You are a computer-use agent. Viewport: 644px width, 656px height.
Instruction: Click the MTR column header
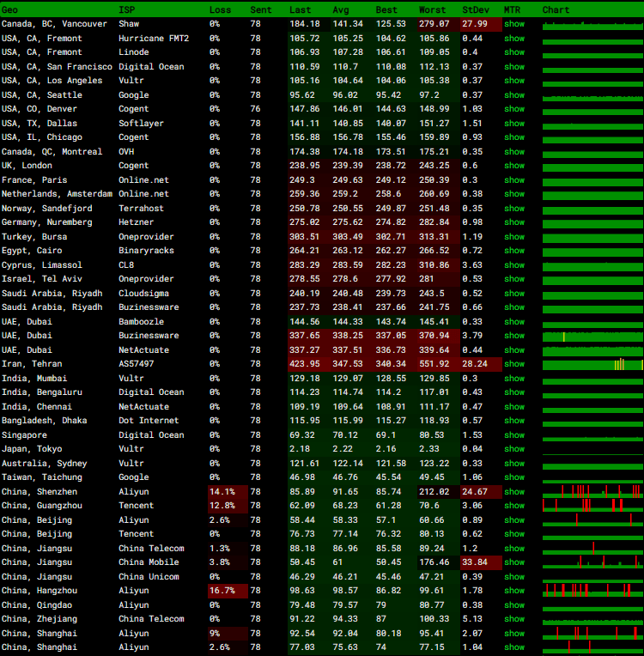[x=512, y=9]
